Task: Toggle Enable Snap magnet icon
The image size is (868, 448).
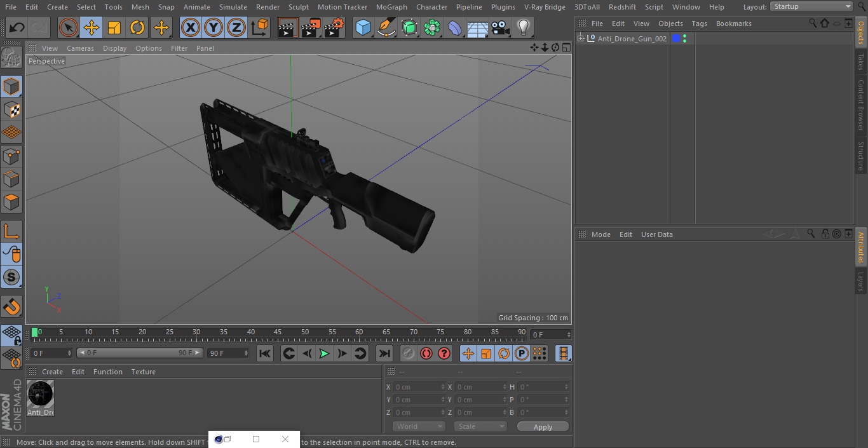Action: pos(11,307)
